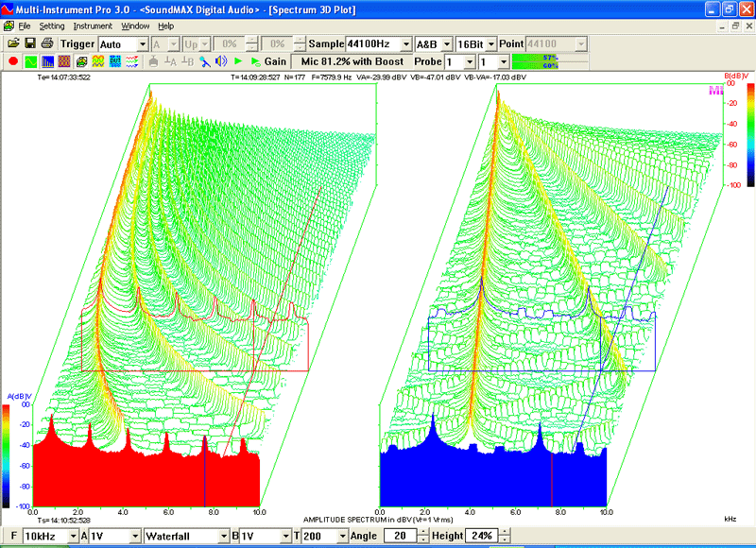Open the Setting menu
Viewport: 756px width, 548px height.
tap(52, 26)
